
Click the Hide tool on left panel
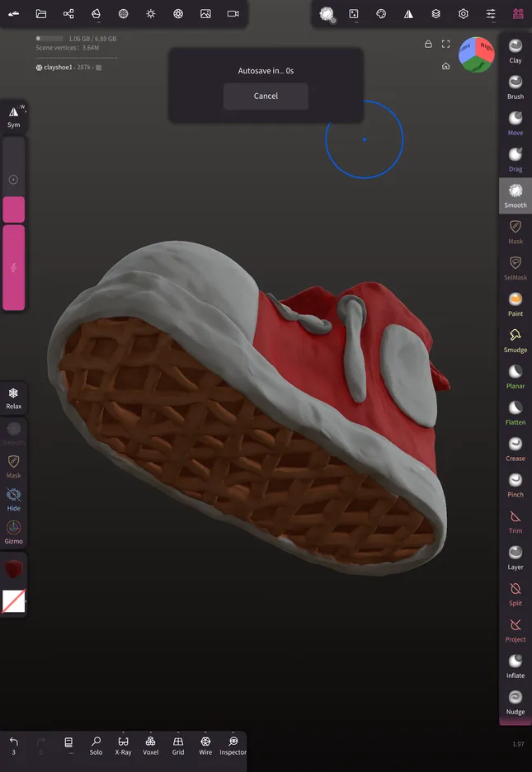click(x=14, y=499)
